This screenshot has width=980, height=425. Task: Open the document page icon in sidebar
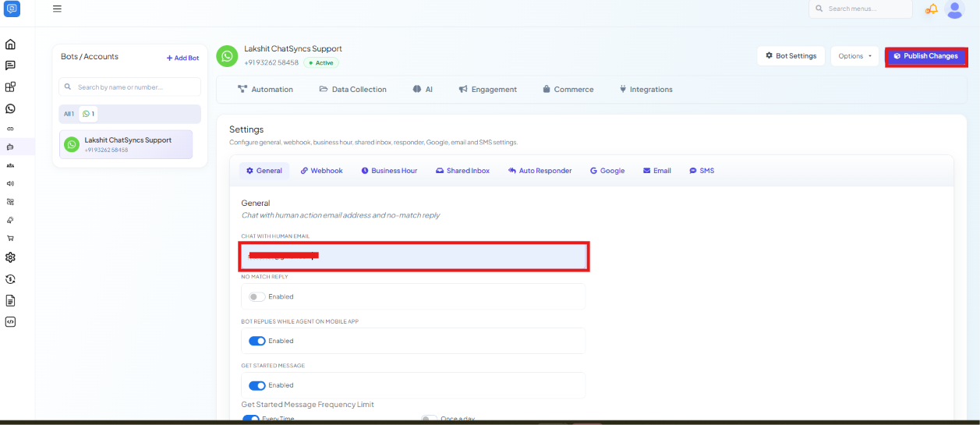[x=10, y=300]
